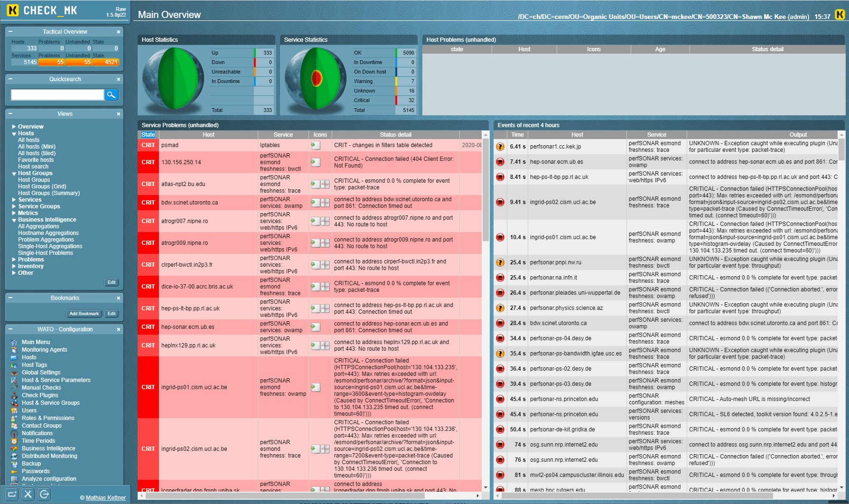Click the graph icon for dice-io-37-00.acrc.bris.ac.uk

[325, 287]
